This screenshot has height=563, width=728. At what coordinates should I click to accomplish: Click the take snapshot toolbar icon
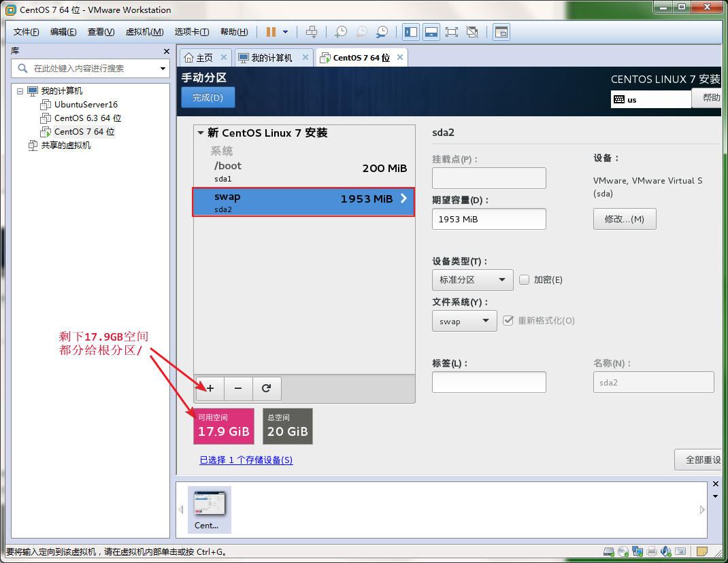342,32
